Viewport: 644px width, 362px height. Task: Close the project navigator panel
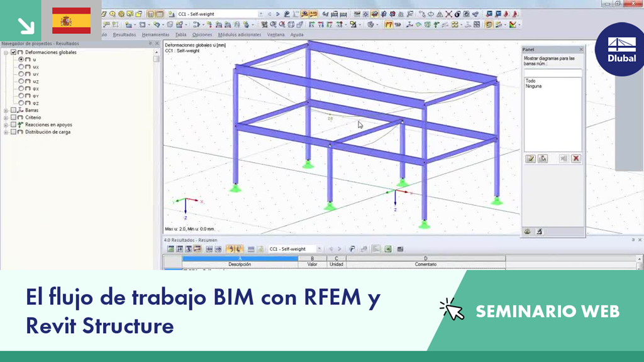(157, 43)
